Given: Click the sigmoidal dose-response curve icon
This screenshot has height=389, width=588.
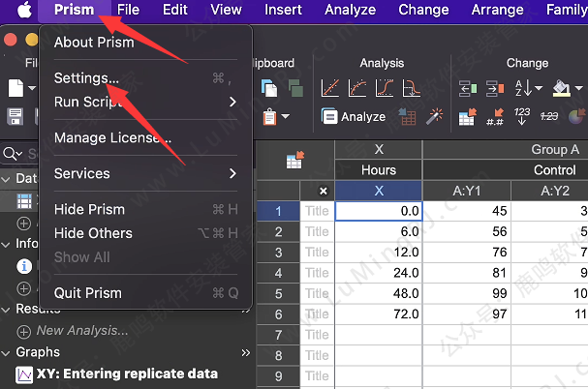Looking at the screenshot, I should pyautogui.click(x=385, y=89).
